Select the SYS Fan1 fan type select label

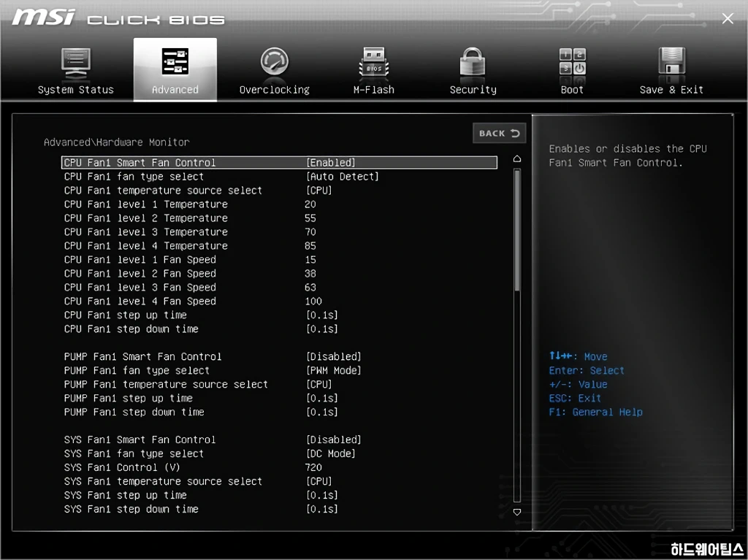(134, 453)
